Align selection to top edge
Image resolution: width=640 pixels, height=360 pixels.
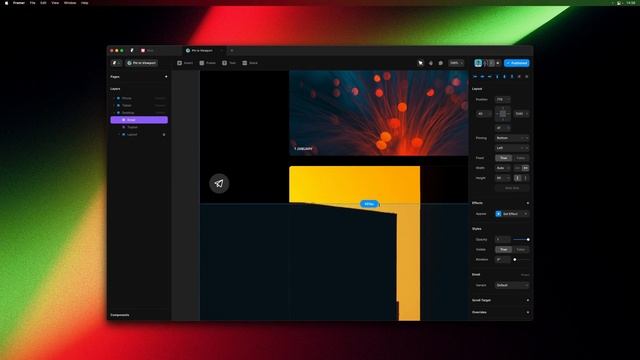pos(497,77)
